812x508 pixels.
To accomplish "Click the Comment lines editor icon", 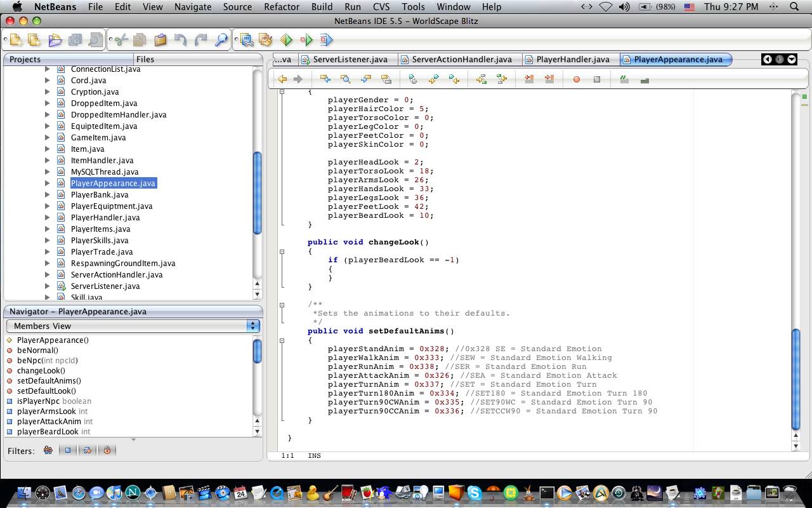I will click(624, 79).
